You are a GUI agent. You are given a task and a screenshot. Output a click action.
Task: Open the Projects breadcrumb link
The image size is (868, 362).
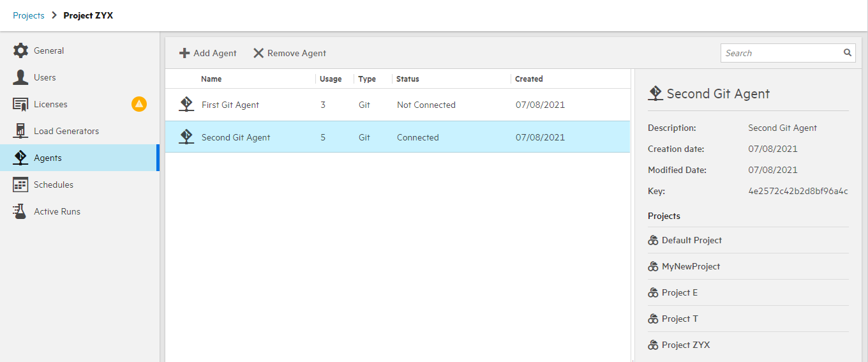(29, 15)
